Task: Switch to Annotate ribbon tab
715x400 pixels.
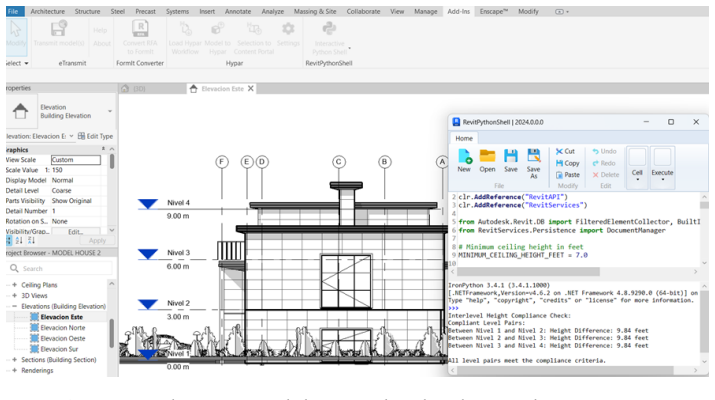Action: (238, 11)
